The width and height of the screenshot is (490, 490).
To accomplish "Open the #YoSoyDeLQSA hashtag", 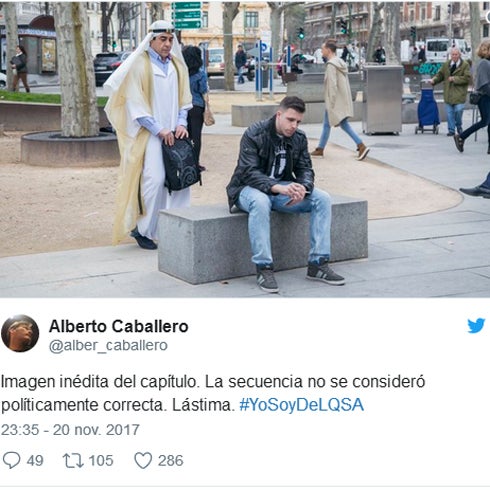I will (302, 405).
